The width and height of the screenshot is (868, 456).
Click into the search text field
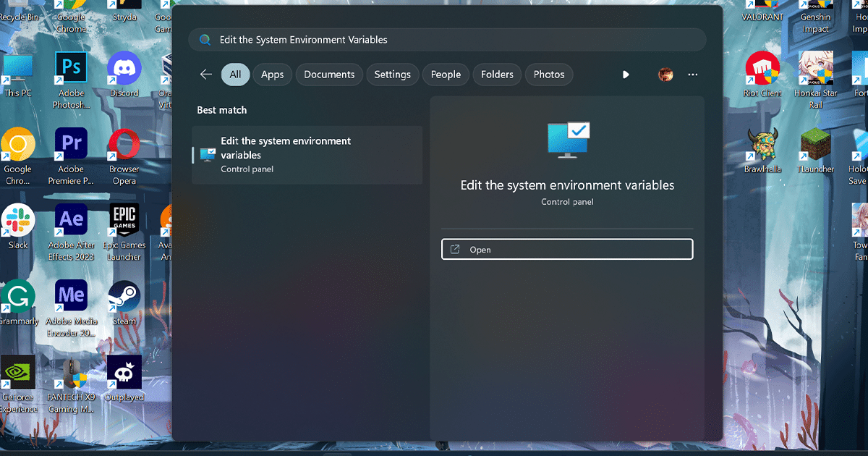[448, 40]
